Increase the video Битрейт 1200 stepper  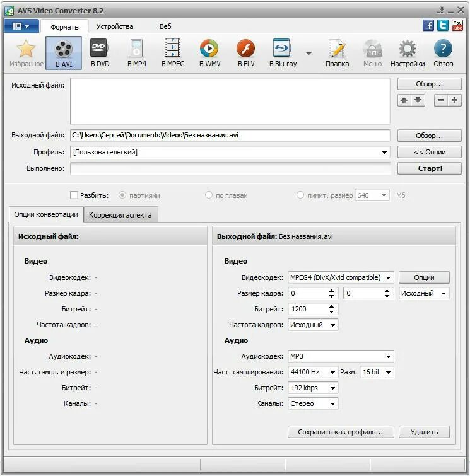click(331, 306)
